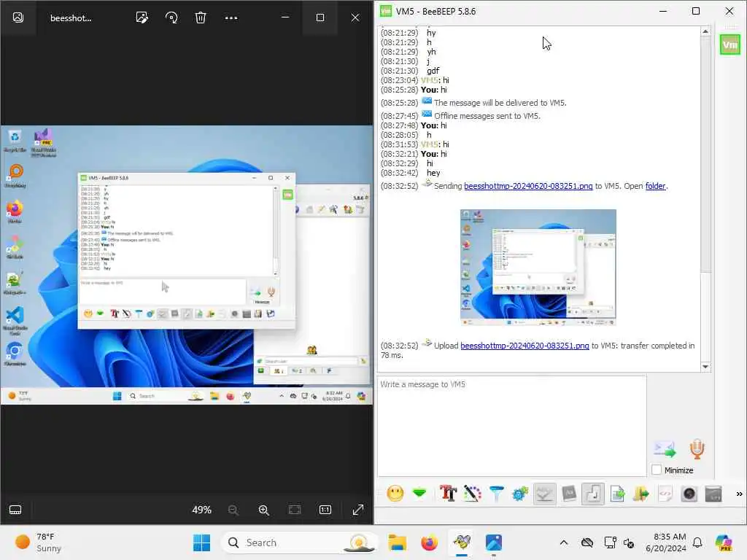Click the muted volume tray icon

pyautogui.click(x=629, y=542)
